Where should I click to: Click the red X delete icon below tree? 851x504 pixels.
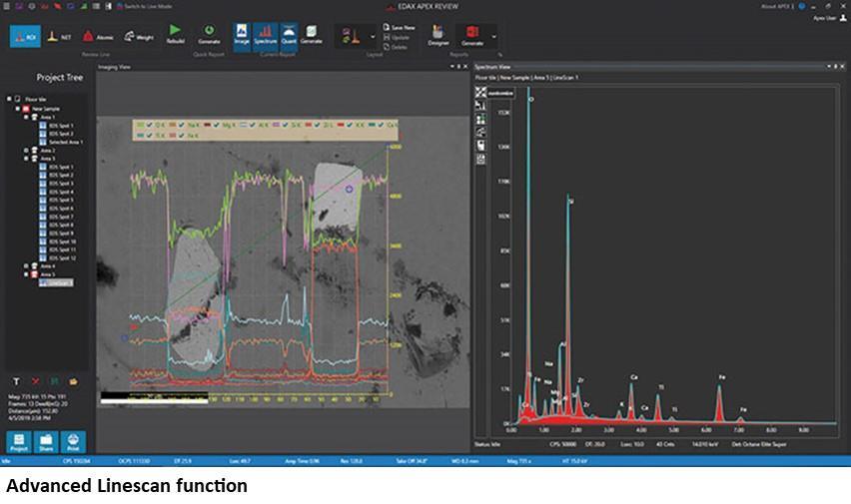[35, 381]
